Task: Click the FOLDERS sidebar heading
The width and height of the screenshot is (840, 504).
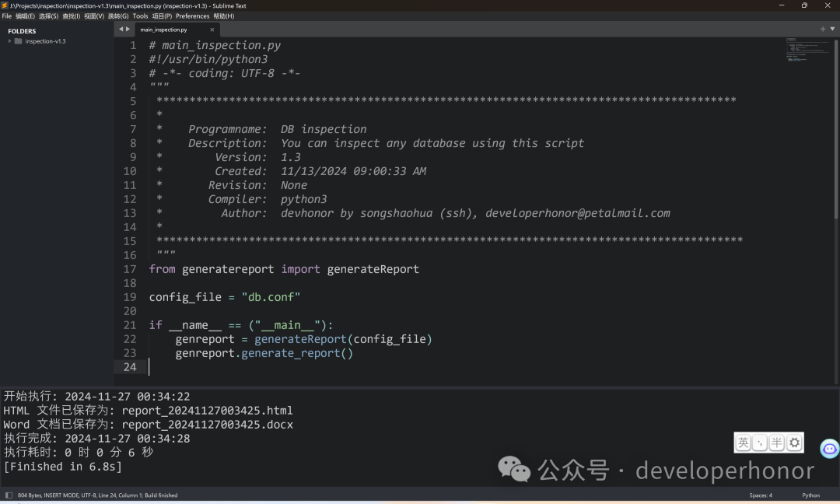Action: coord(22,31)
